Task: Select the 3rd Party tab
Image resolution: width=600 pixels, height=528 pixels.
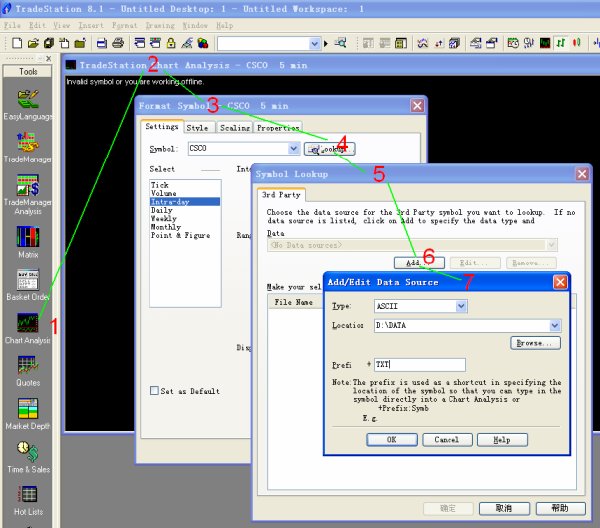Action: [x=281, y=195]
